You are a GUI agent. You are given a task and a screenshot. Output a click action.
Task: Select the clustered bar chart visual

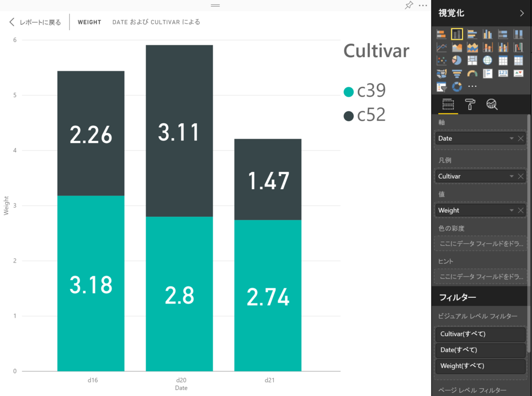click(472, 34)
